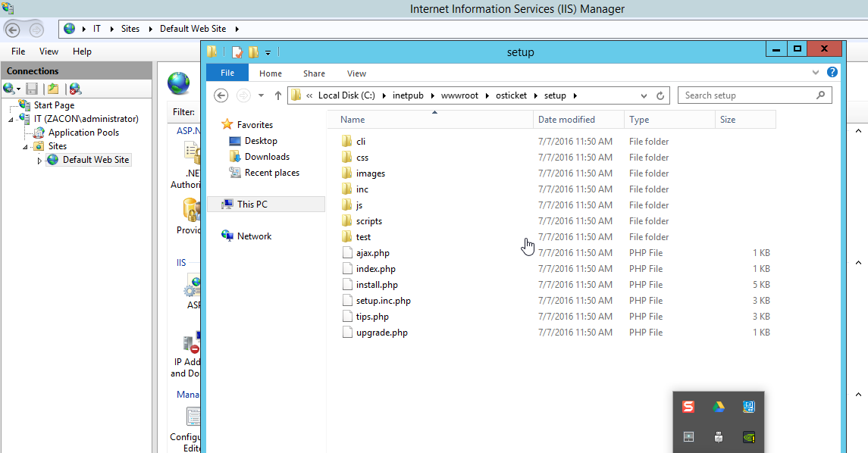Select the install.php file
The image size is (868, 453).
click(377, 285)
